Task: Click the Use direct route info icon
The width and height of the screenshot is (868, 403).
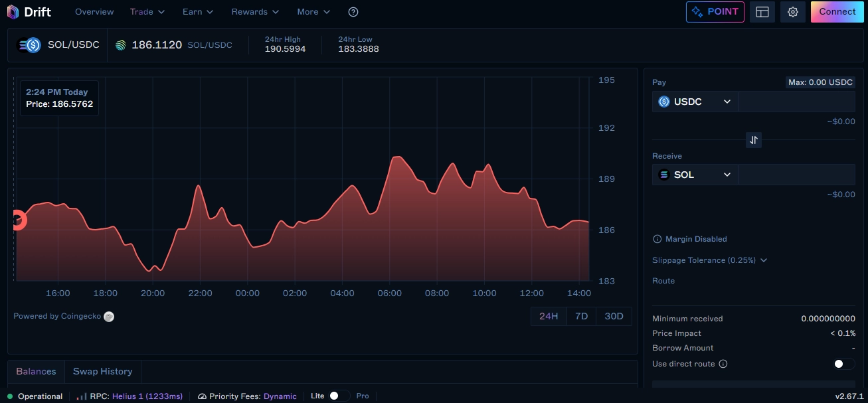Action: 723,364
